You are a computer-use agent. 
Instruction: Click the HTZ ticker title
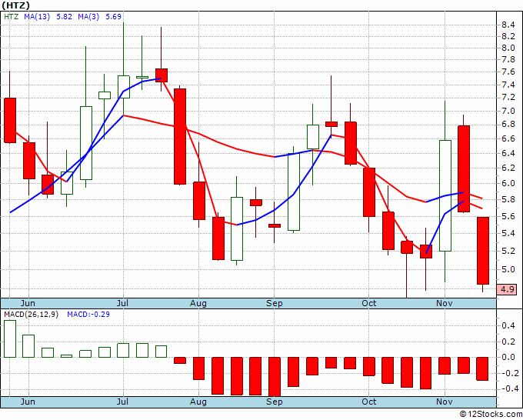coord(15,5)
